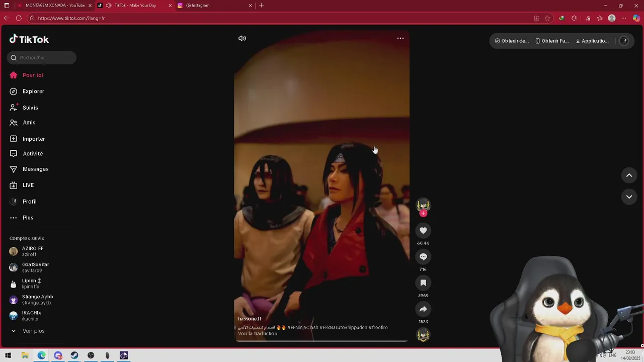Viewport: 644px width, 362px height.
Task: Go back with browser back arrow
Action: point(7,18)
